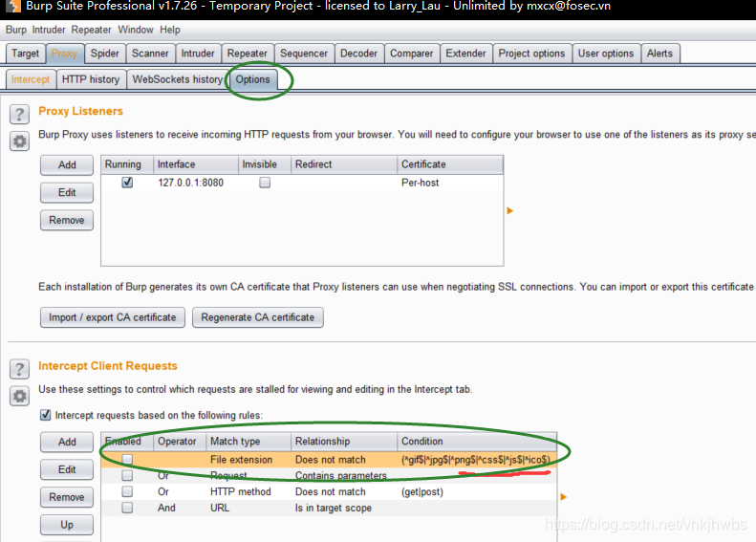This screenshot has width=756, height=542.
Task: Click the Redirect column header
Action: tap(344, 164)
